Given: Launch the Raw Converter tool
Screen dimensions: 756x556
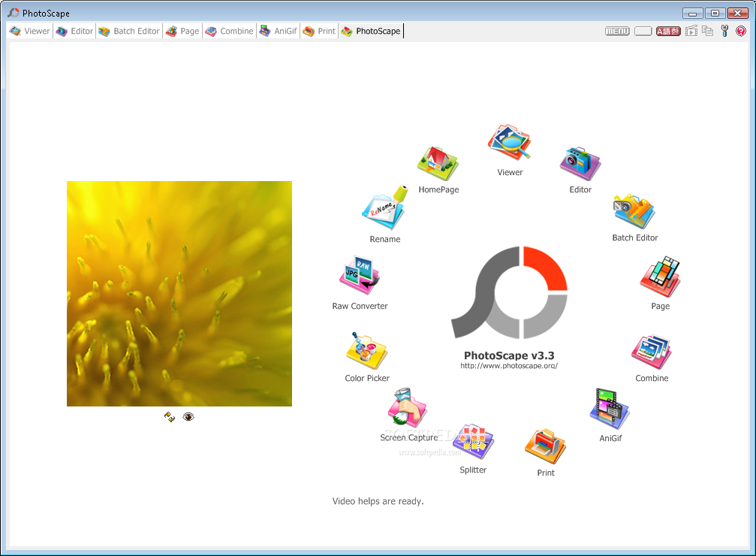Looking at the screenshot, I should [x=360, y=275].
